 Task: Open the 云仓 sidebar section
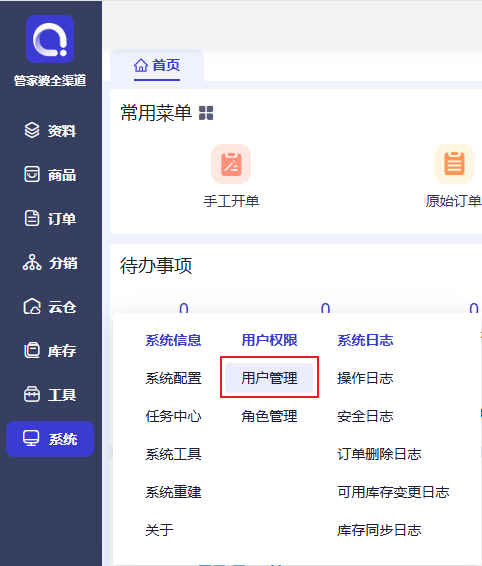point(50,307)
